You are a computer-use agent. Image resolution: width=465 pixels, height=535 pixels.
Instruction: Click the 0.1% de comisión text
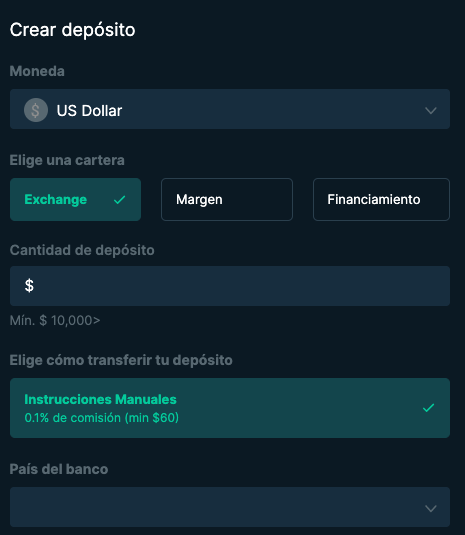[x=102, y=418]
